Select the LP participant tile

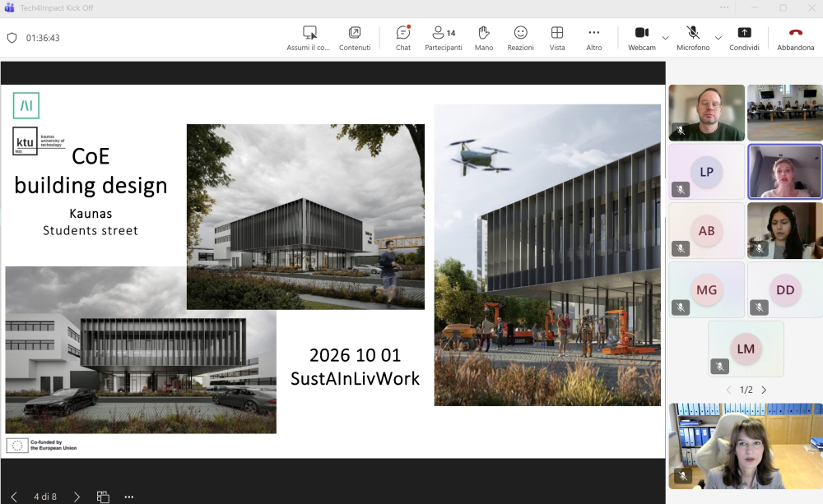706,172
